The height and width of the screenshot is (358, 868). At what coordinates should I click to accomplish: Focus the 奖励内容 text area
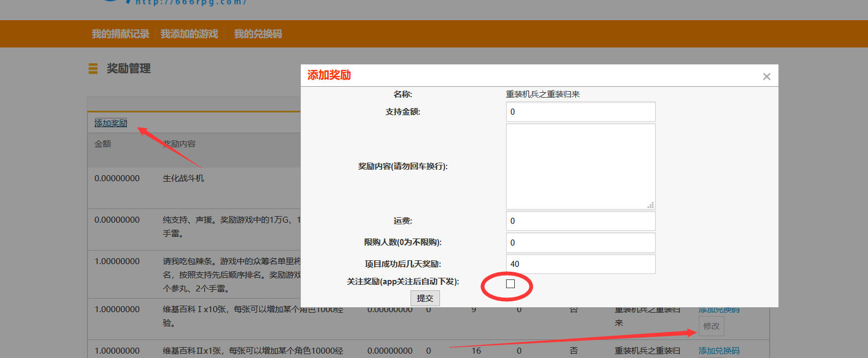click(x=580, y=166)
